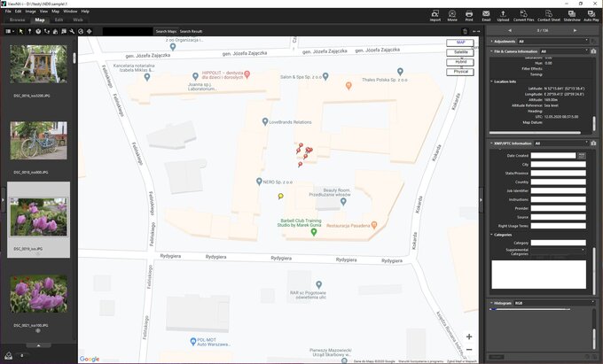Open the Upload function
603x364 pixels.
pos(503,16)
